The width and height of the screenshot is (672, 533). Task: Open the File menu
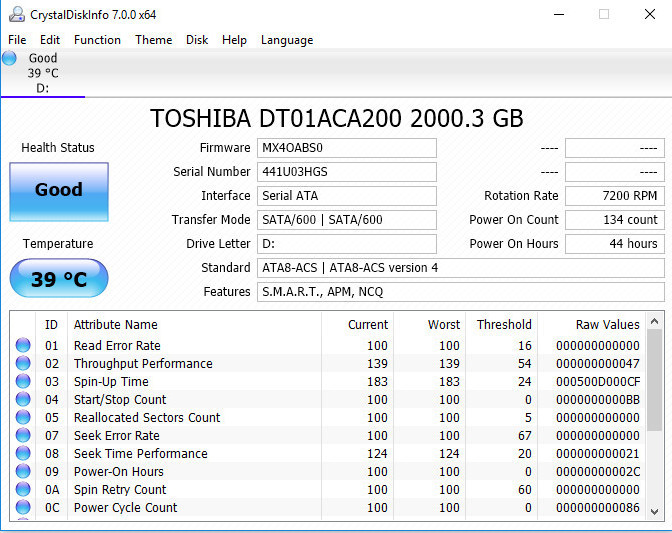[x=17, y=40]
